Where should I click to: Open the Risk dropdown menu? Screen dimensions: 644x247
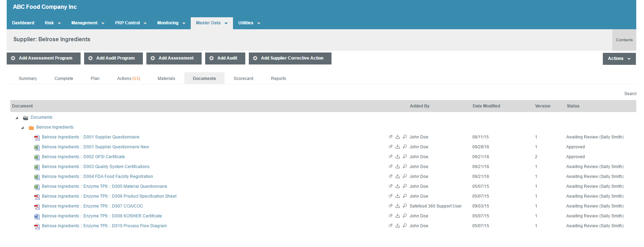tap(53, 23)
